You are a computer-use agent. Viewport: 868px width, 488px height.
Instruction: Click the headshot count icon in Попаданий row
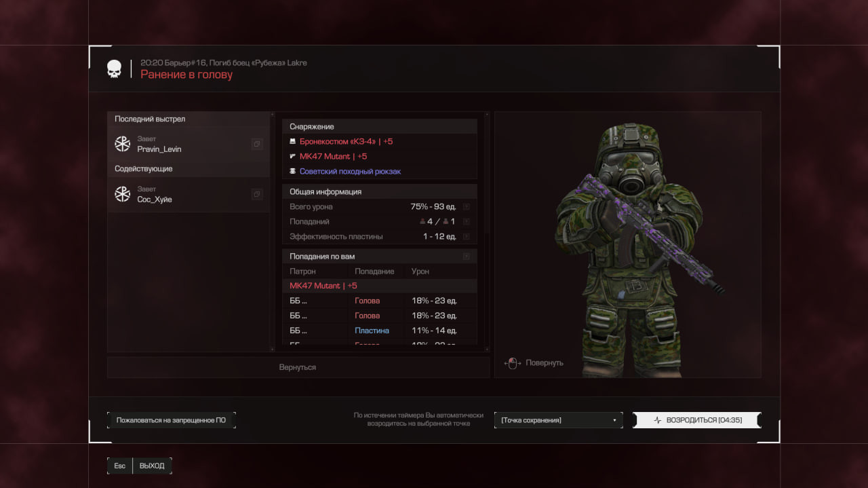tap(422, 222)
